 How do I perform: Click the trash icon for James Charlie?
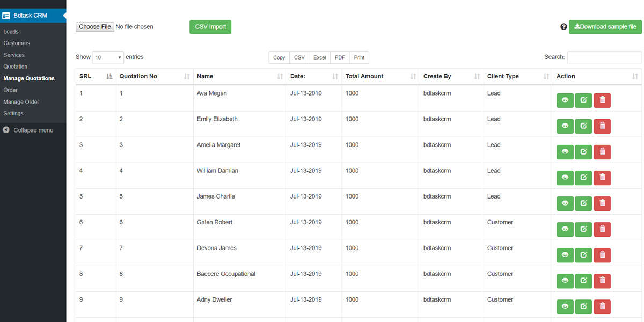(602, 203)
